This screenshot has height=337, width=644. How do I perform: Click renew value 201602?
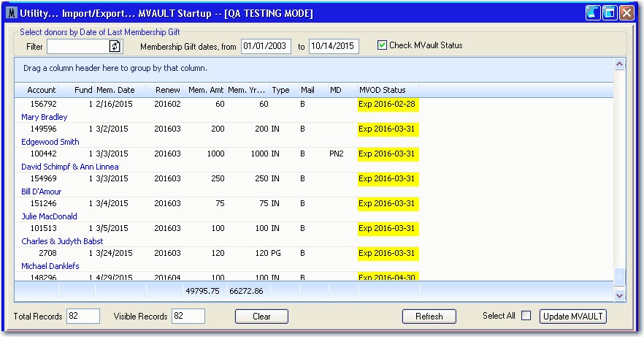(168, 104)
